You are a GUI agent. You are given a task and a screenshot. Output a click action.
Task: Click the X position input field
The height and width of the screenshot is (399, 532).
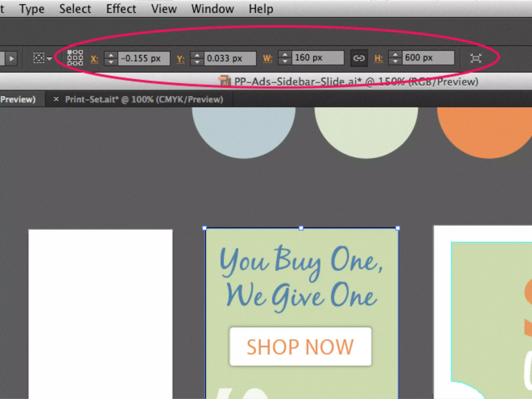pyautogui.click(x=144, y=58)
